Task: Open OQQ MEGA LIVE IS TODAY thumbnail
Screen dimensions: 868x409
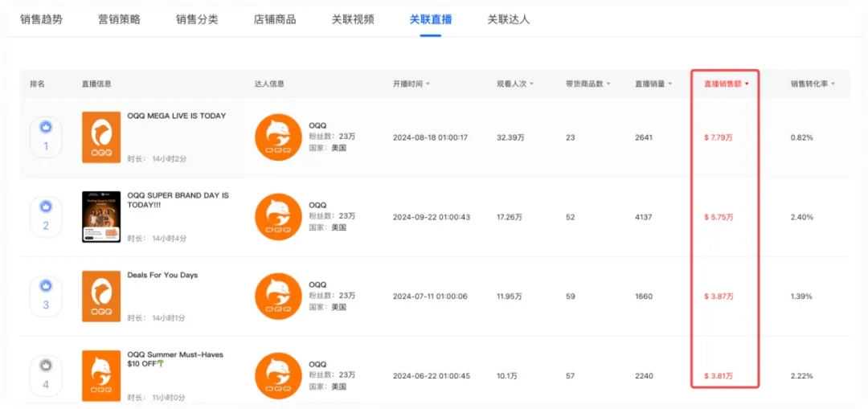Action: coord(101,137)
